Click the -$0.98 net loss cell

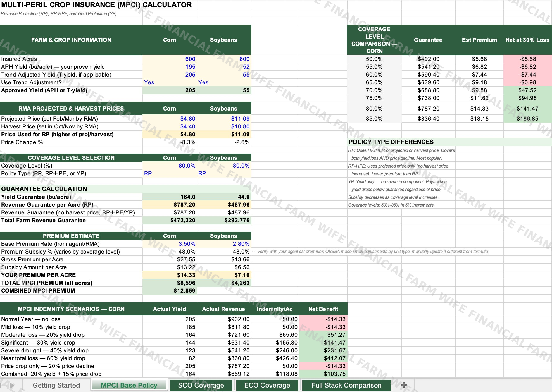[x=528, y=82]
